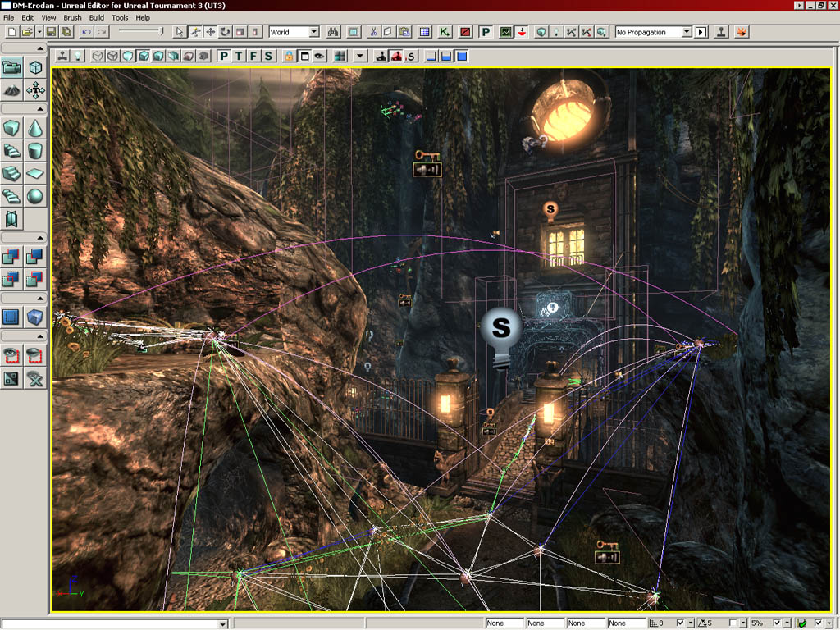Toggle the drag grid snap checkbox

point(679,623)
